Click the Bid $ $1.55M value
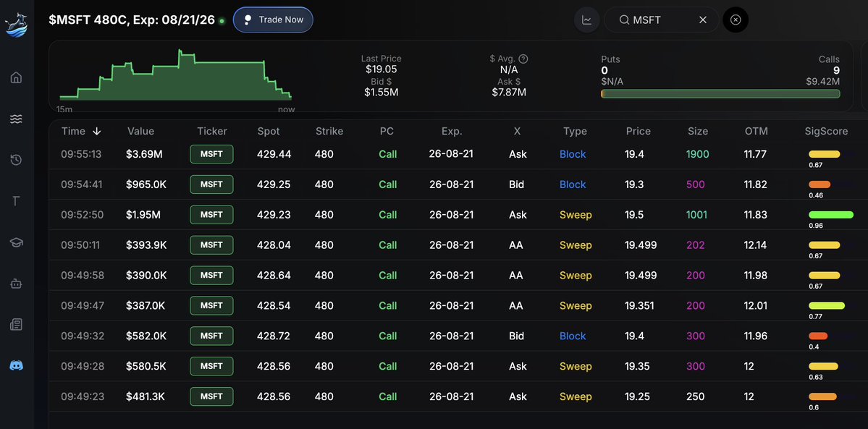The height and width of the screenshot is (429, 868). [382, 92]
